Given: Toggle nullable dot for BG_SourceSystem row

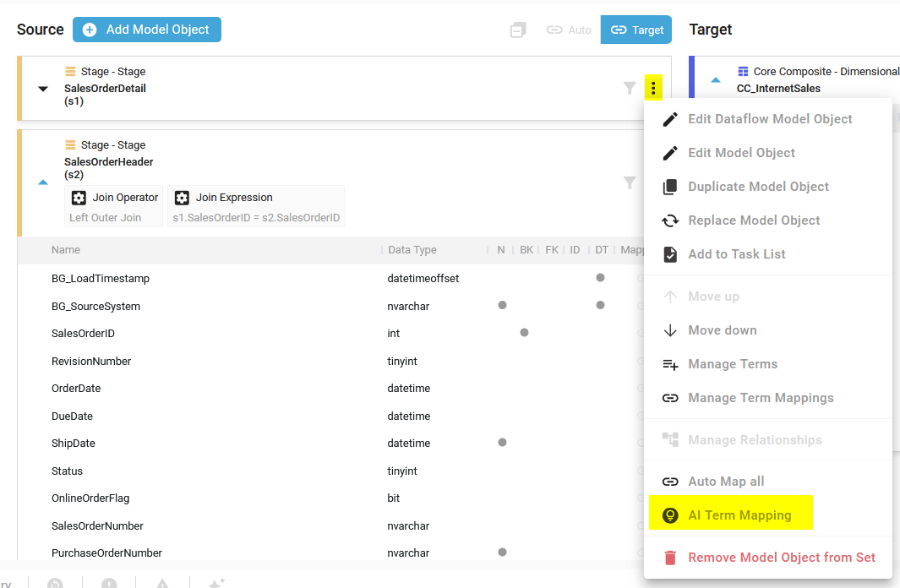Looking at the screenshot, I should [502, 305].
